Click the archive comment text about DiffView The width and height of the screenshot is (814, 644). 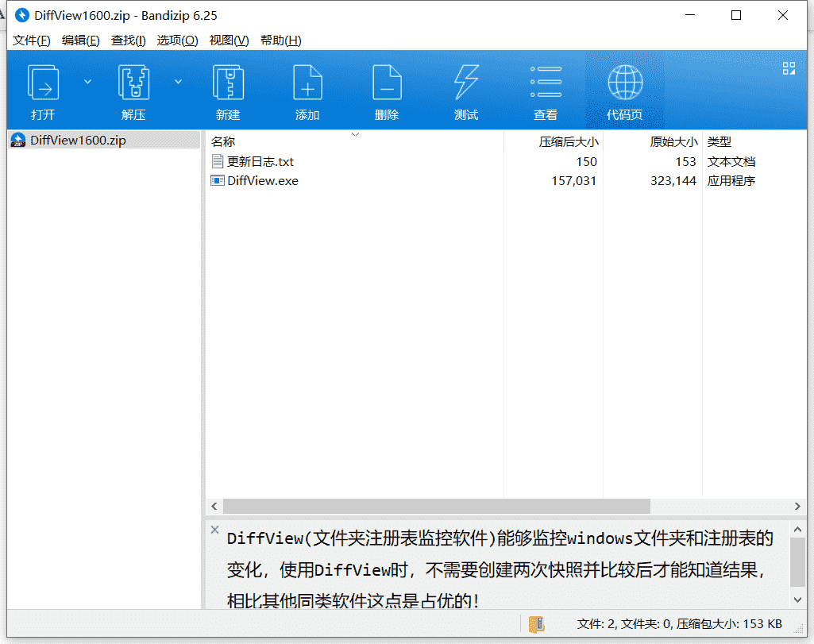pos(500,569)
